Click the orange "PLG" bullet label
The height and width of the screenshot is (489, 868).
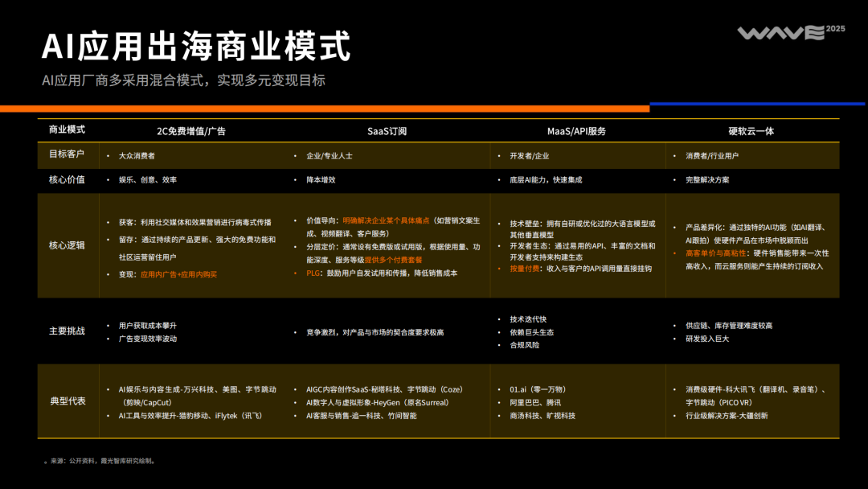313,273
